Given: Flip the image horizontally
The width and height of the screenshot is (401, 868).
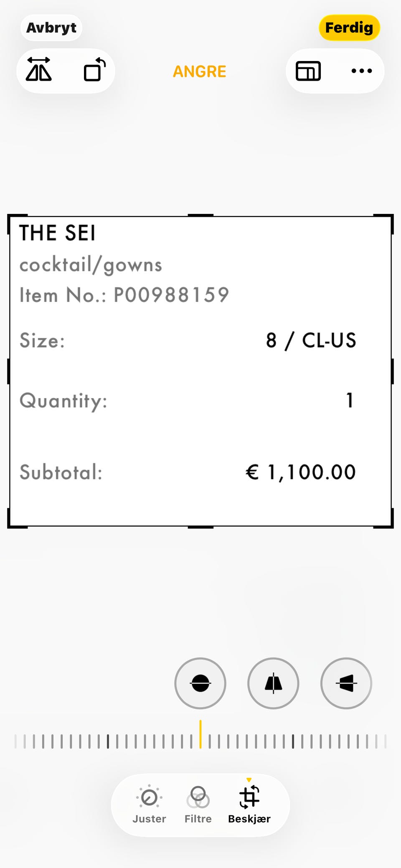Looking at the screenshot, I should click(x=39, y=70).
